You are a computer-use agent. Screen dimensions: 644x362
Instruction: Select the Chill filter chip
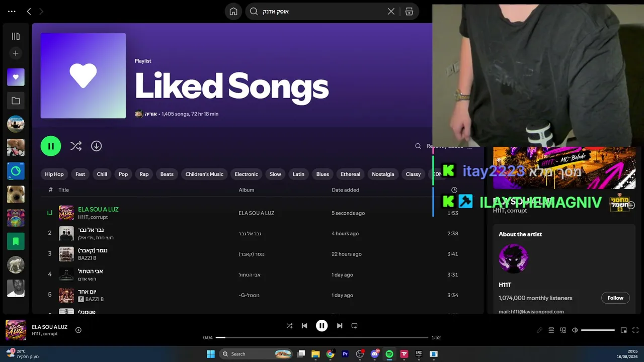(x=102, y=174)
